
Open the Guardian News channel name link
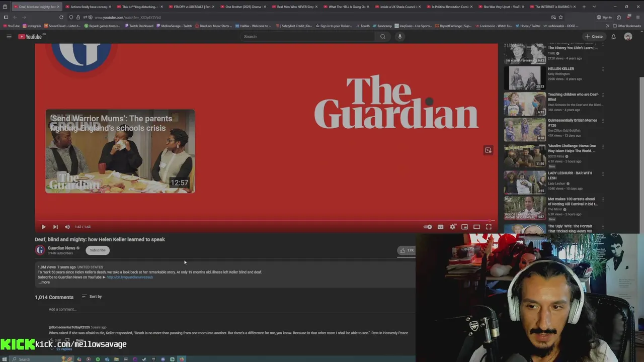[x=61, y=248]
